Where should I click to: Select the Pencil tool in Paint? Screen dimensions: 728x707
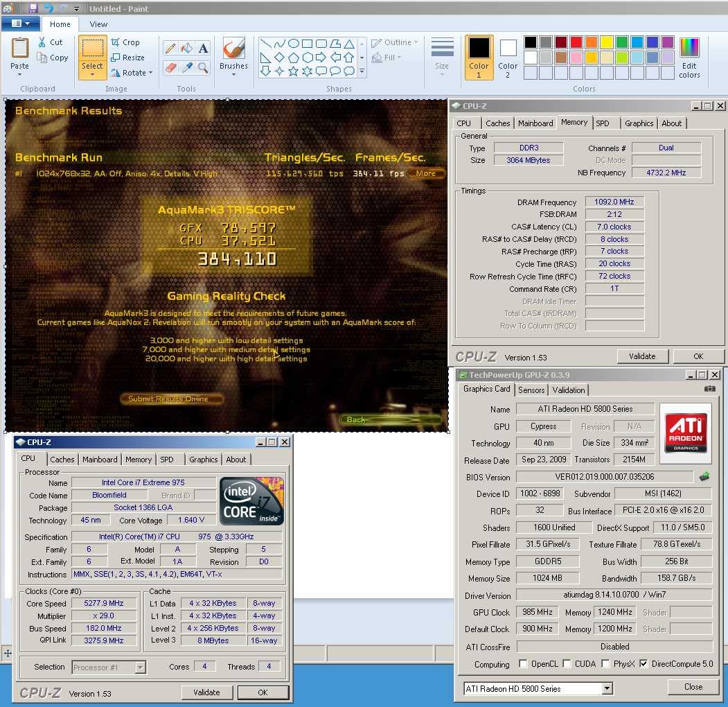[x=171, y=48]
